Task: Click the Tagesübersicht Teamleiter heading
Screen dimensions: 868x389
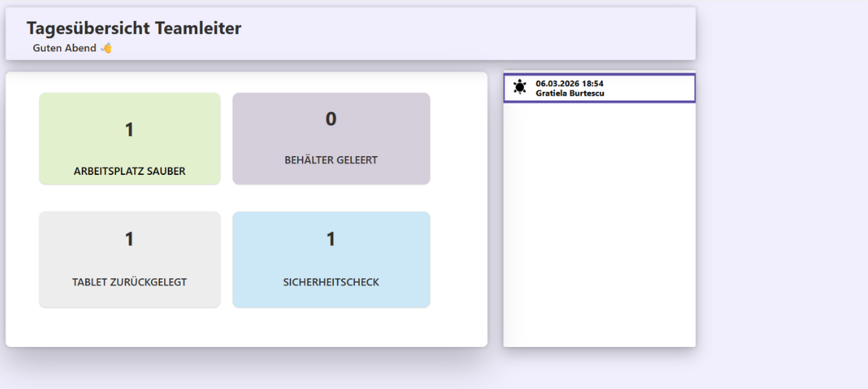Action: tap(134, 28)
